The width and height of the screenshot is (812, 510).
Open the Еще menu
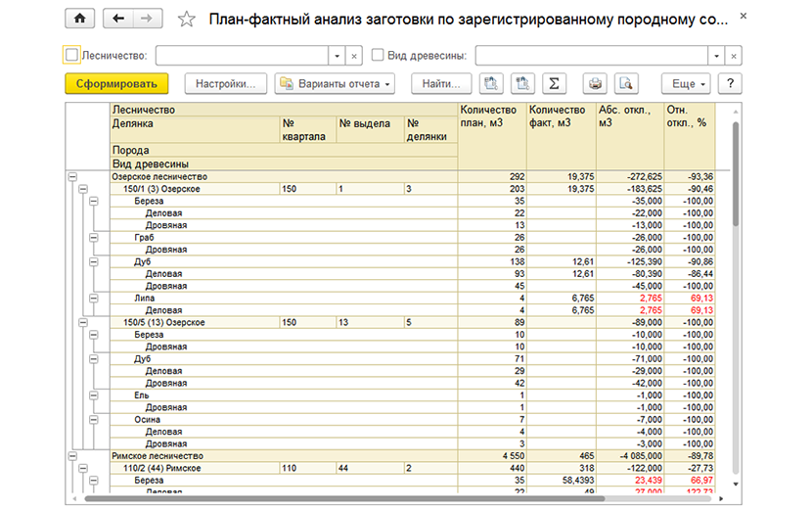[x=686, y=83]
